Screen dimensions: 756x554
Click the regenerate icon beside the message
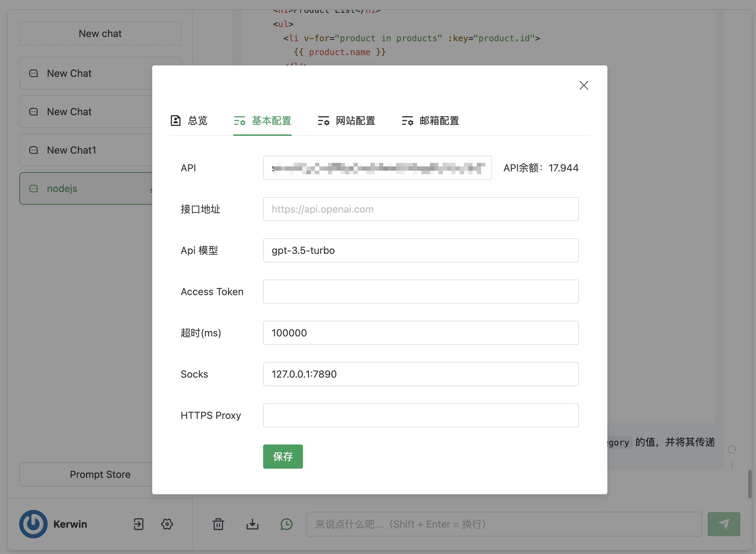pyautogui.click(x=731, y=449)
